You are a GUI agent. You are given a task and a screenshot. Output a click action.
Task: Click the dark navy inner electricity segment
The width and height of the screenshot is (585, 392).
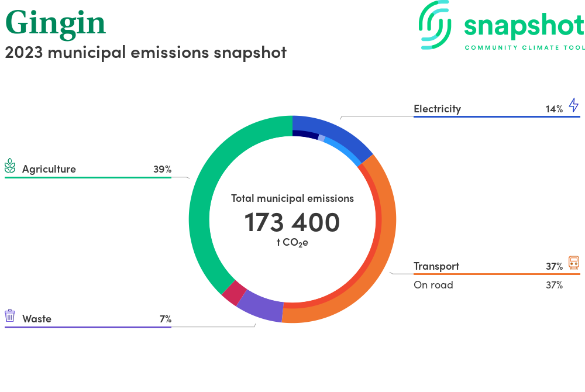click(x=304, y=135)
